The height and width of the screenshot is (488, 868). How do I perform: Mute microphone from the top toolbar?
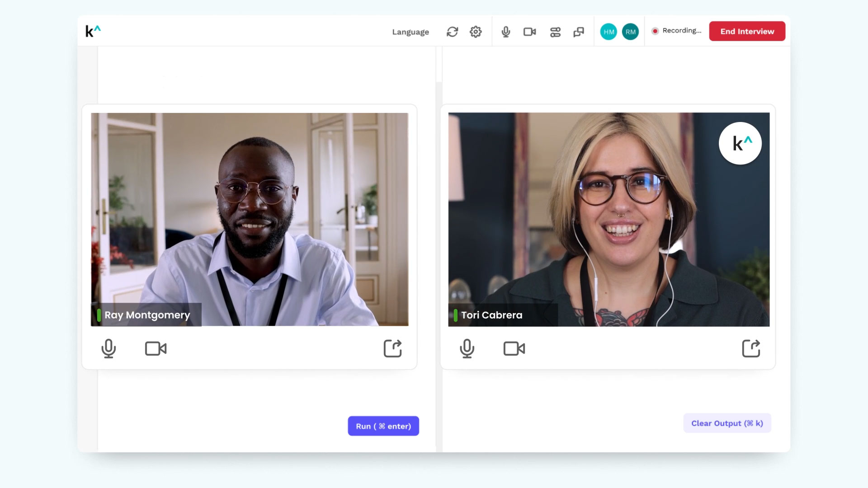(x=506, y=32)
